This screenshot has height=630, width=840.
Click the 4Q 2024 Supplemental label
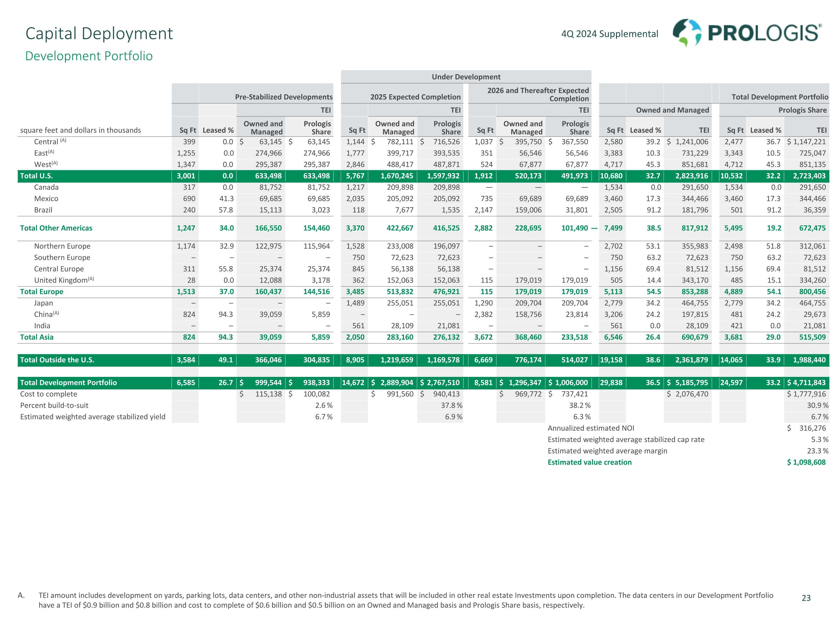[x=610, y=34]
